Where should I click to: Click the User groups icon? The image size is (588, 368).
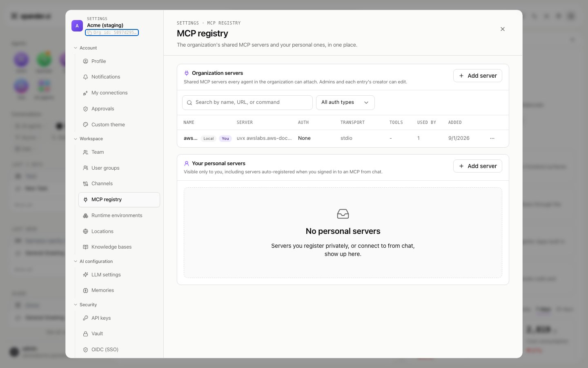coord(85,168)
